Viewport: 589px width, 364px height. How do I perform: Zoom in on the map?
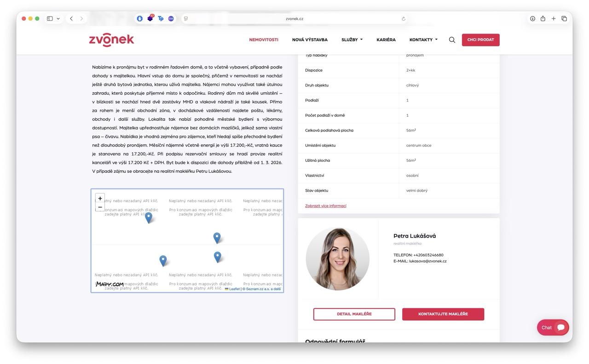coord(100,199)
